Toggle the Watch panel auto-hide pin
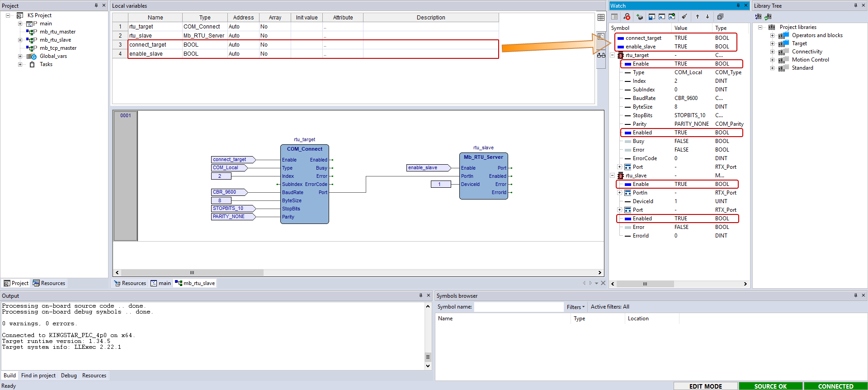868x390 pixels. pyautogui.click(x=738, y=5)
